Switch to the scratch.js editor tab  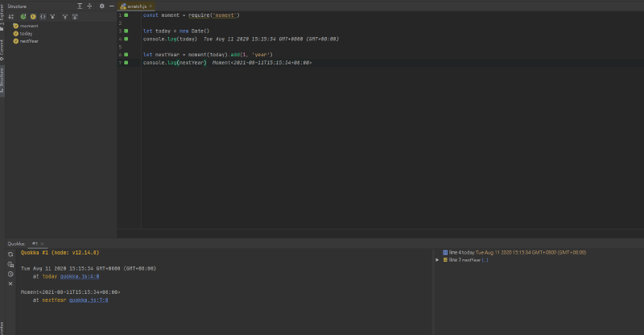click(136, 6)
